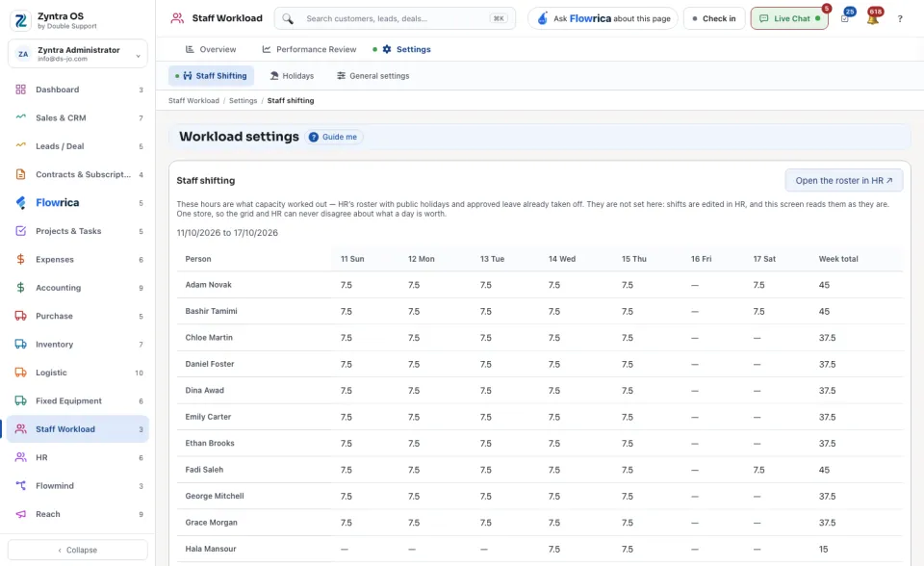924x566 pixels.
Task: Open notifications bell with 618 badge
Action: pos(873,17)
